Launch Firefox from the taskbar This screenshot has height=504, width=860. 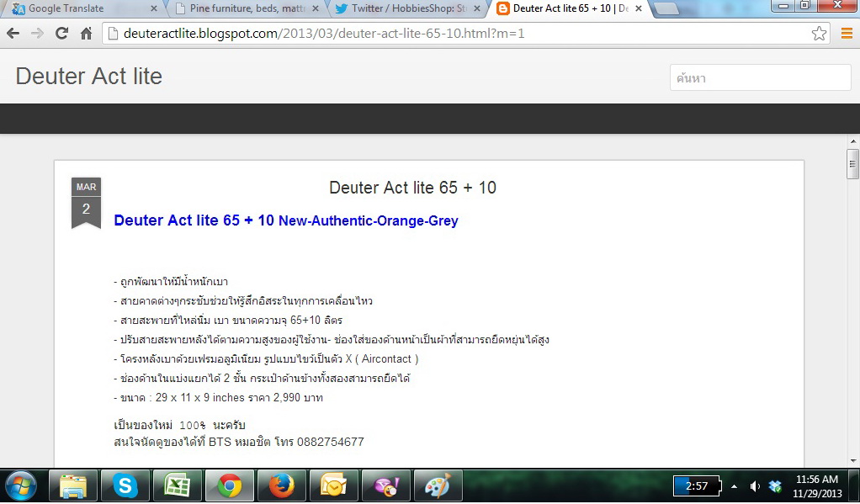(x=281, y=485)
